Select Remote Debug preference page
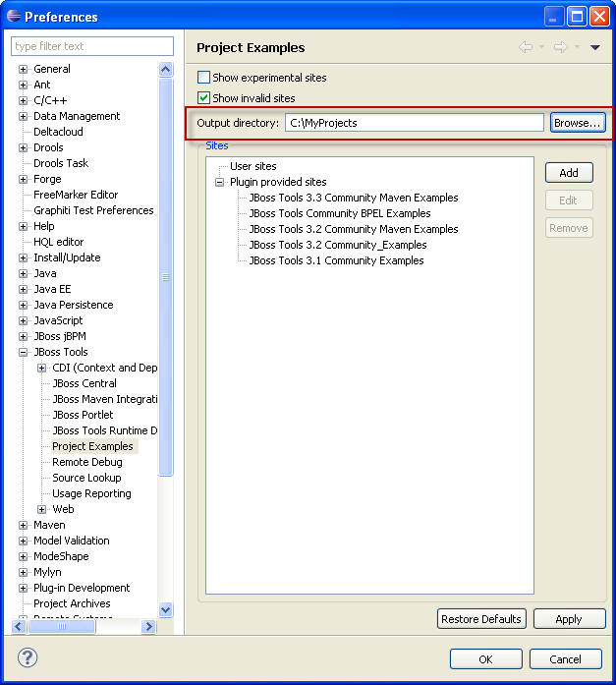Image resolution: width=616 pixels, height=685 pixels. tap(86, 462)
